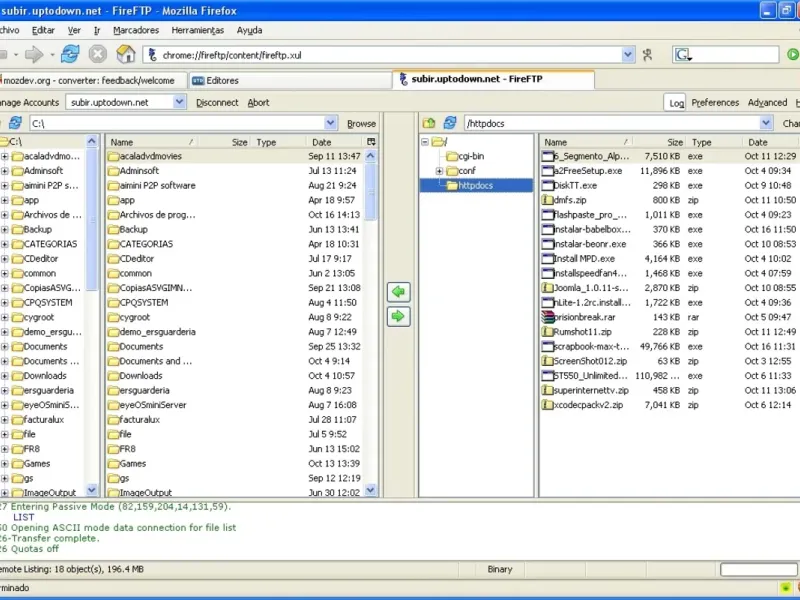Viewport: 800px width, 600px height.
Task: Click the green upload-to-remote right arrow
Action: (399, 316)
